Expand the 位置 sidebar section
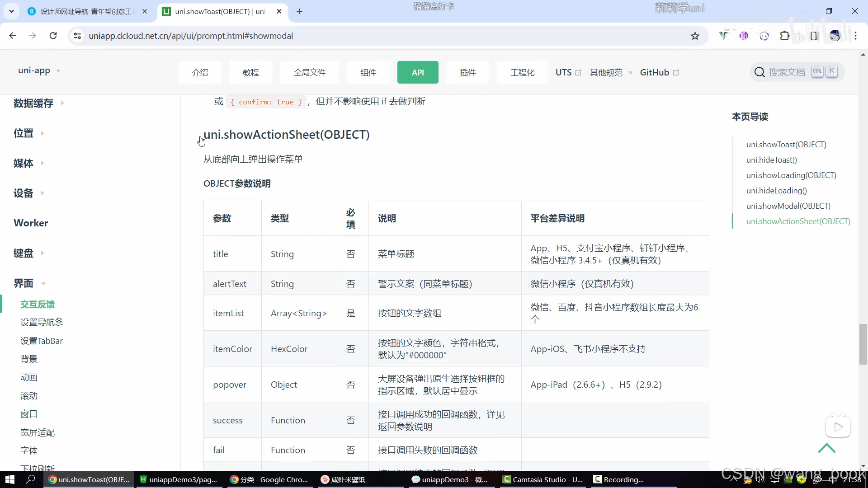Image resolution: width=868 pixels, height=488 pixels. point(29,133)
